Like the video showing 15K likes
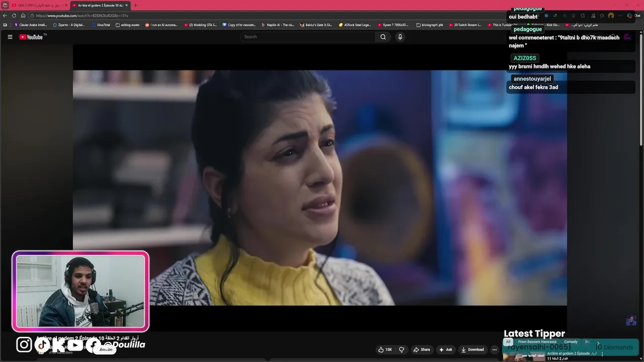644x362 pixels. tap(385, 349)
